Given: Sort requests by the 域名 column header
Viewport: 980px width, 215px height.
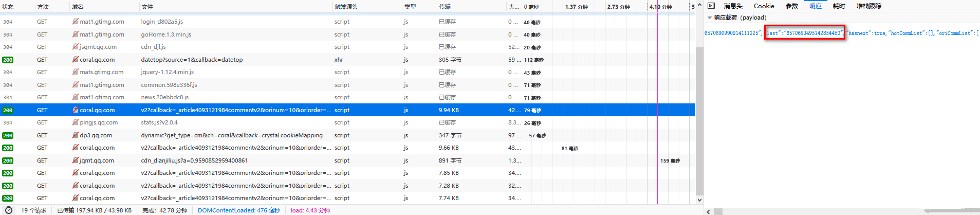Looking at the screenshot, I should tap(104, 7).
